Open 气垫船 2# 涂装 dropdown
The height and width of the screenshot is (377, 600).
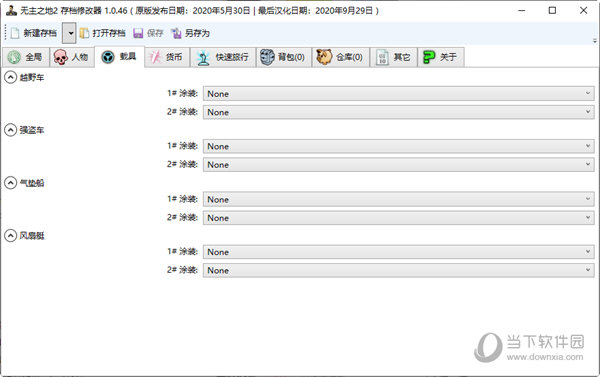coord(398,218)
